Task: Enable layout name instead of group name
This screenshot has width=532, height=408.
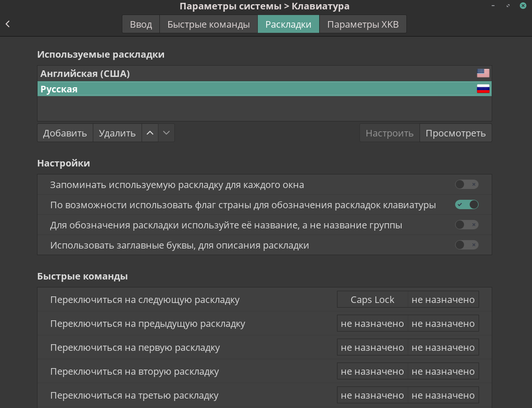Action: pos(466,225)
